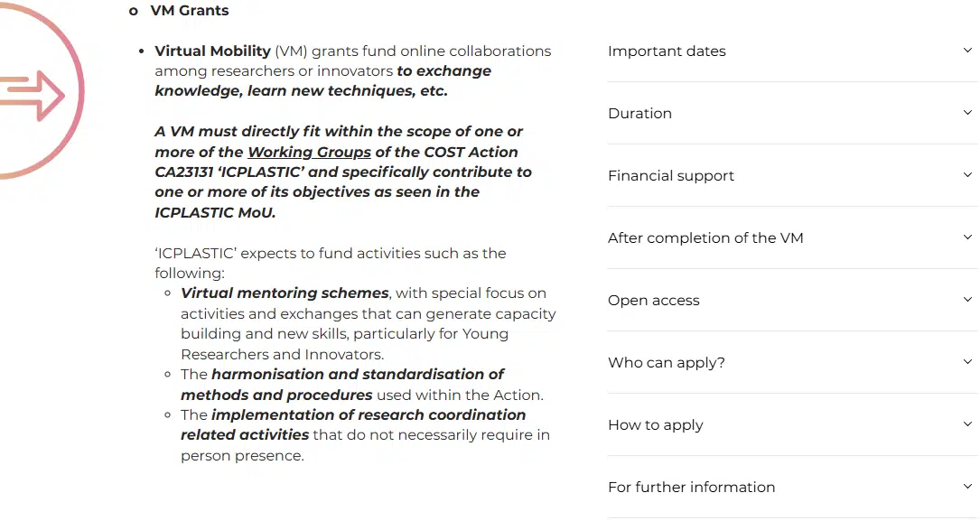This screenshot has height=521, width=980.
Task: Open the Duration accordion panel
Action: [x=639, y=113]
